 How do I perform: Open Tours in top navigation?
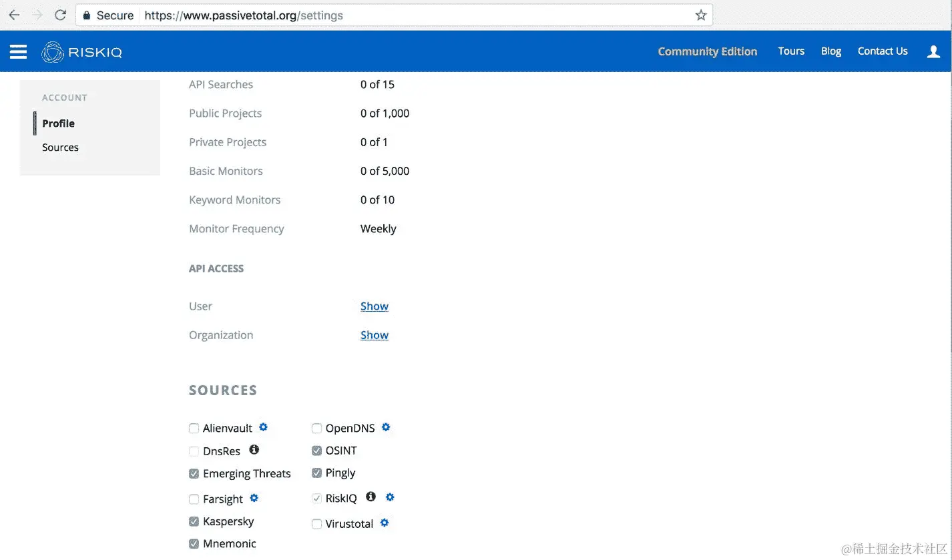pyautogui.click(x=791, y=51)
